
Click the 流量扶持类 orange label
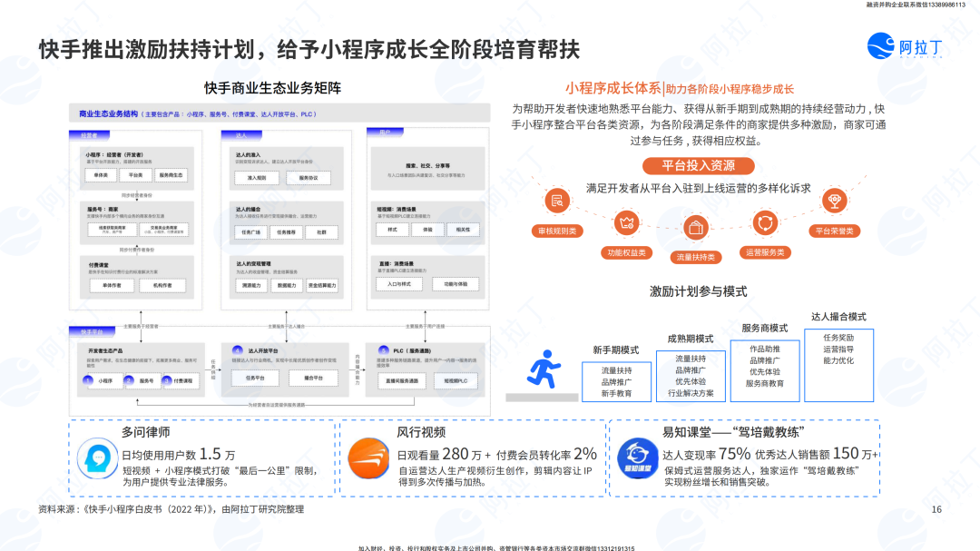(696, 257)
